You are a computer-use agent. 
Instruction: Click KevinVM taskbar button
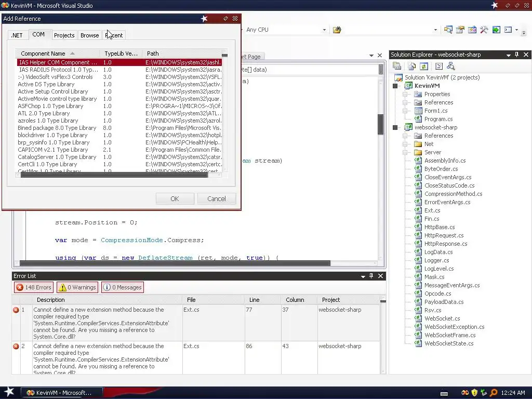pos(62,393)
